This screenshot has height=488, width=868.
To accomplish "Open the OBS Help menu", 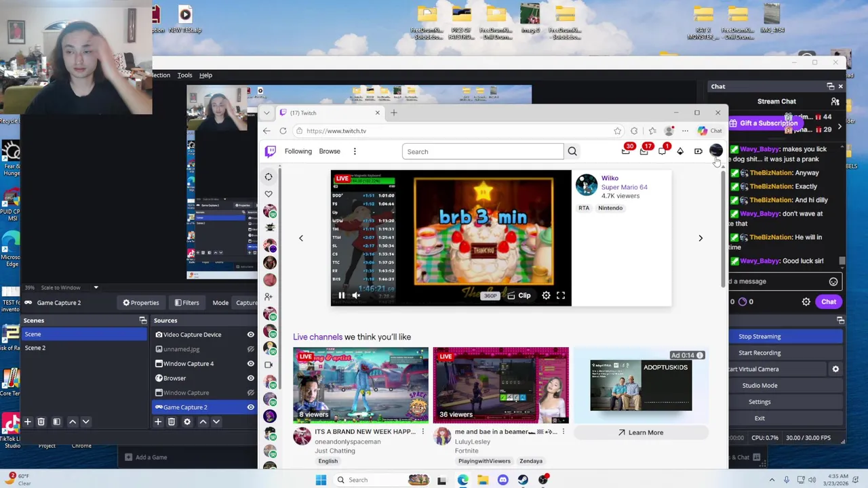I will click(205, 75).
